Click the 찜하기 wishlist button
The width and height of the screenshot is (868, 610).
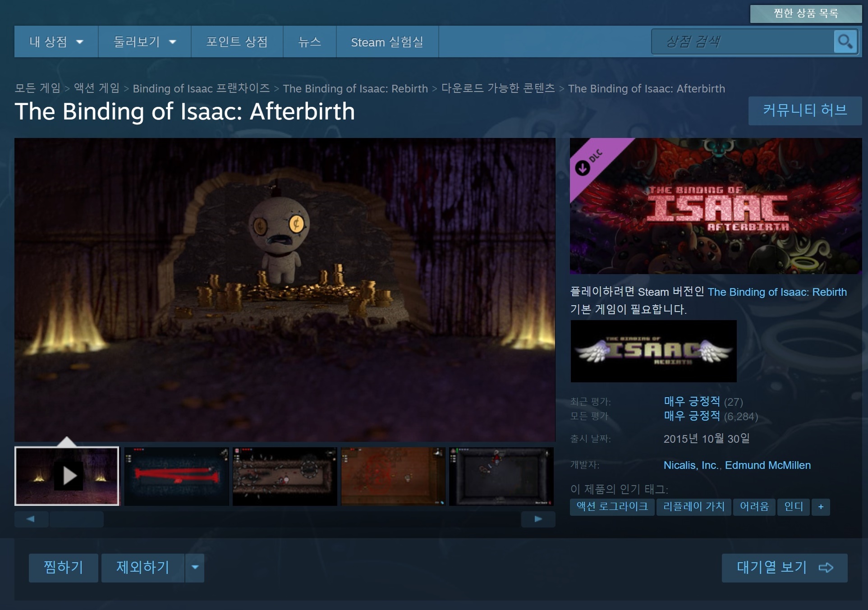(64, 568)
